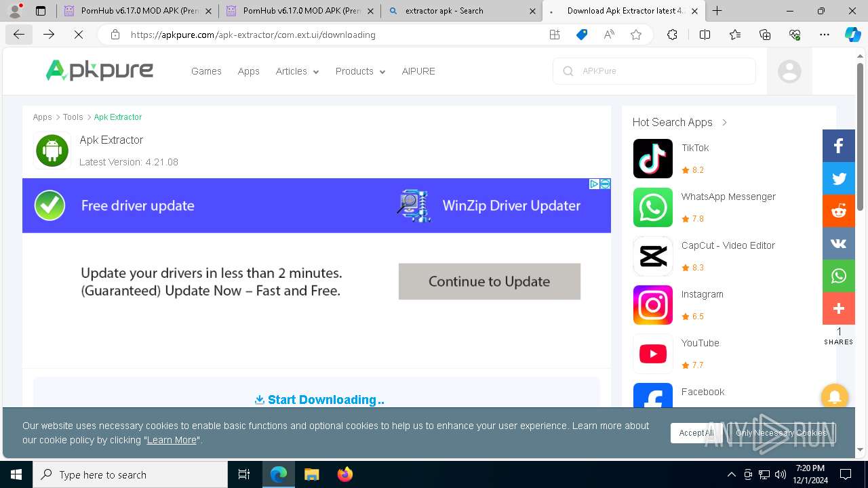Click the Instagram app icon

tap(653, 305)
